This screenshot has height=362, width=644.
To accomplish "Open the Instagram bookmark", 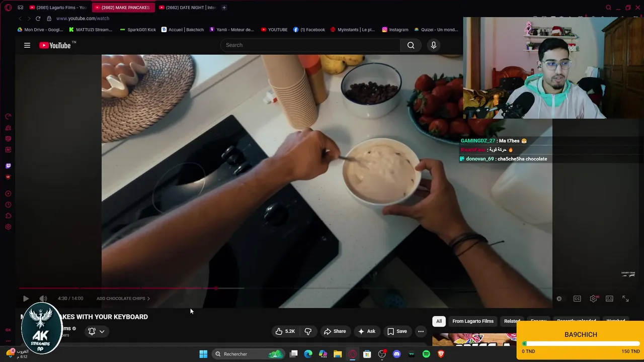I will tap(395, 30).
